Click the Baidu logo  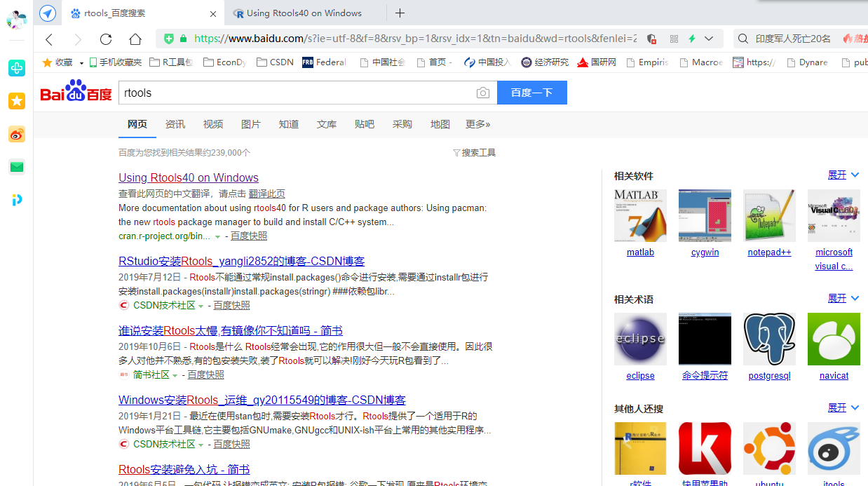tap(76, 92)
